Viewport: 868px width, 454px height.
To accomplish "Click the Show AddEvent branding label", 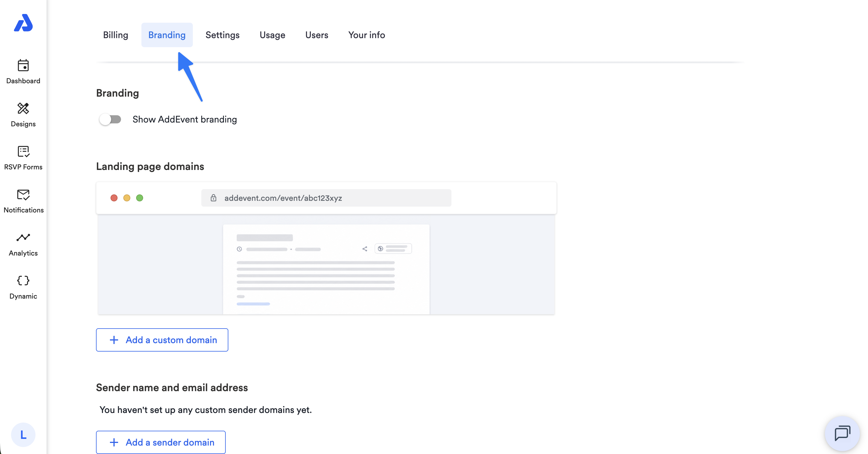I will [x=185, y=119].
